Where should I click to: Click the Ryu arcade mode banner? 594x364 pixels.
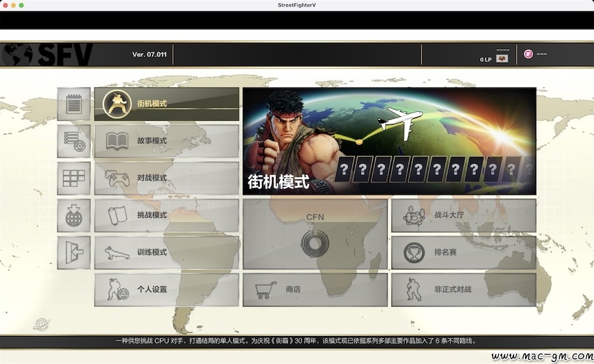tap(390, 141)
